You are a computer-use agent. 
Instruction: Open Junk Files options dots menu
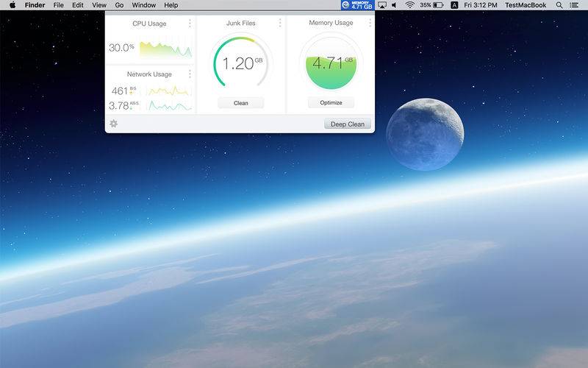[280, 23]
